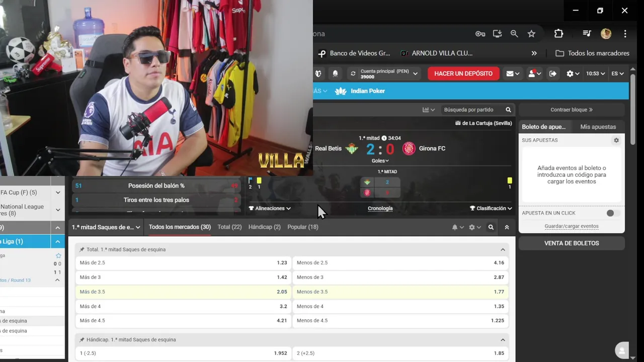
Task: Click the page vertical scrollbar
Action: [x=633, y=111]
